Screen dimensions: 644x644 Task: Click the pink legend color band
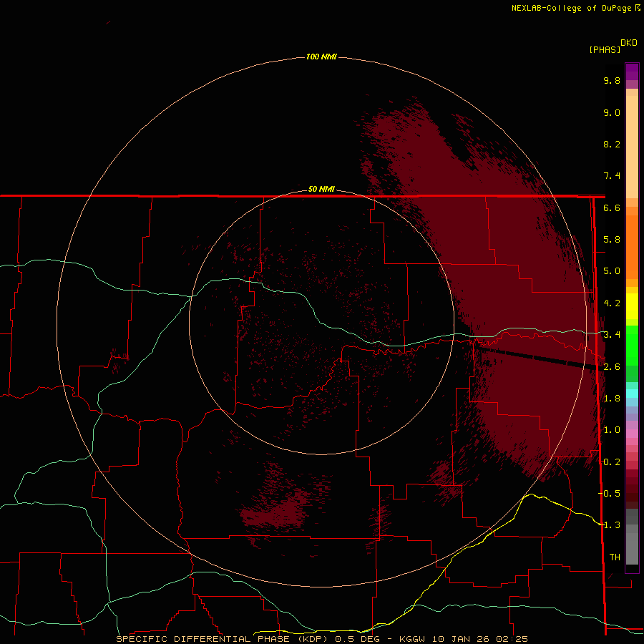pyautogui.click(x=632, y=434)
